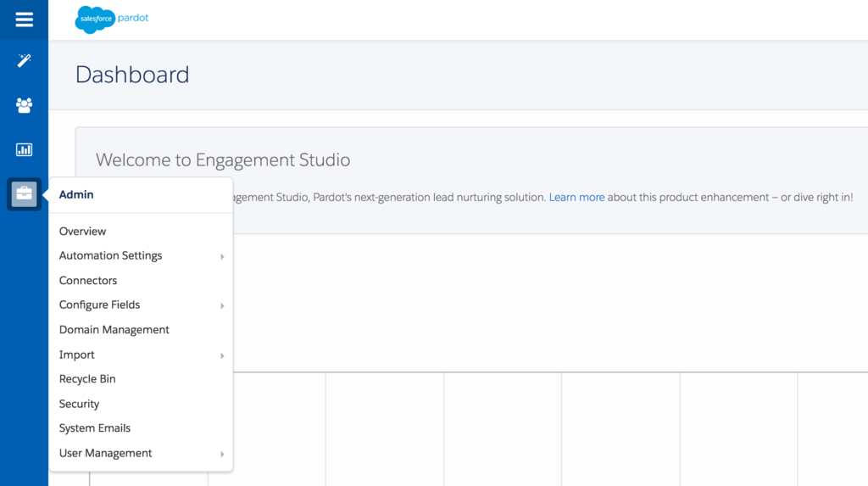Open the Reports bar chart icon

tap(24, 149)
